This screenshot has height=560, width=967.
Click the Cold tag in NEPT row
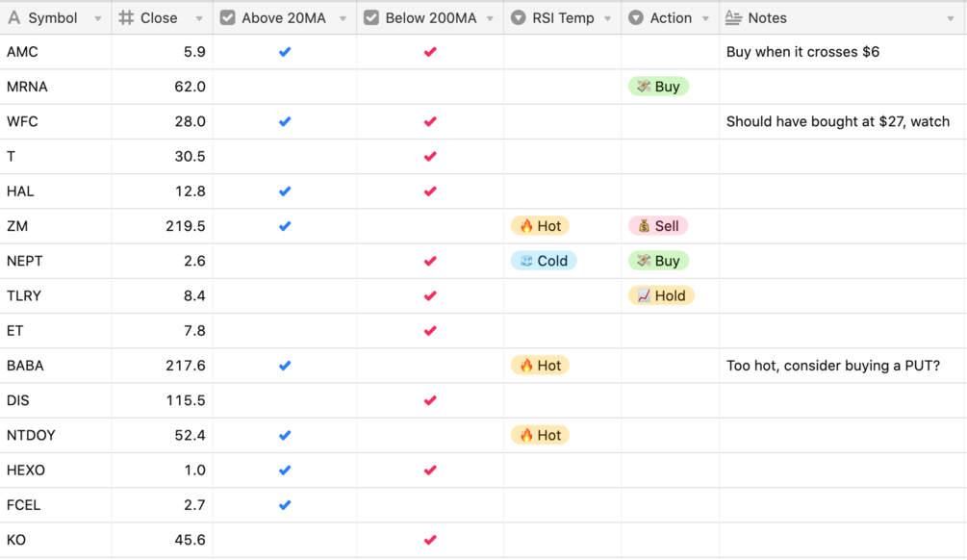544,261
